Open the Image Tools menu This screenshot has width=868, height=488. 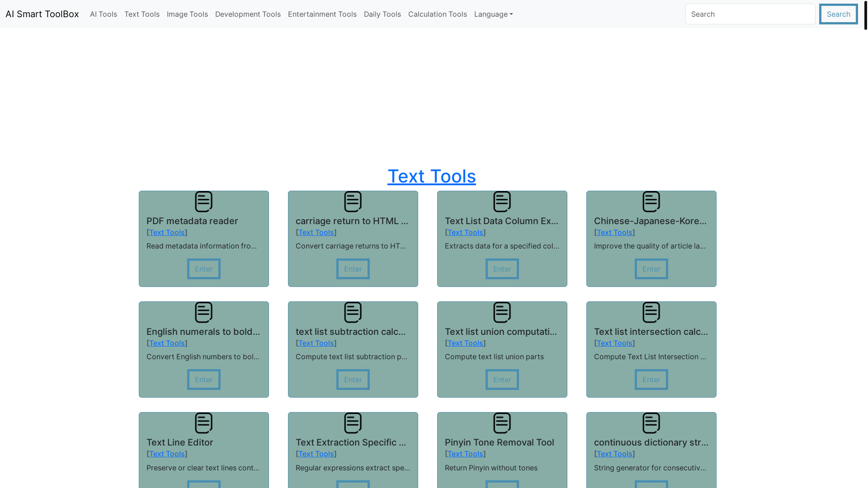[187, 14]
